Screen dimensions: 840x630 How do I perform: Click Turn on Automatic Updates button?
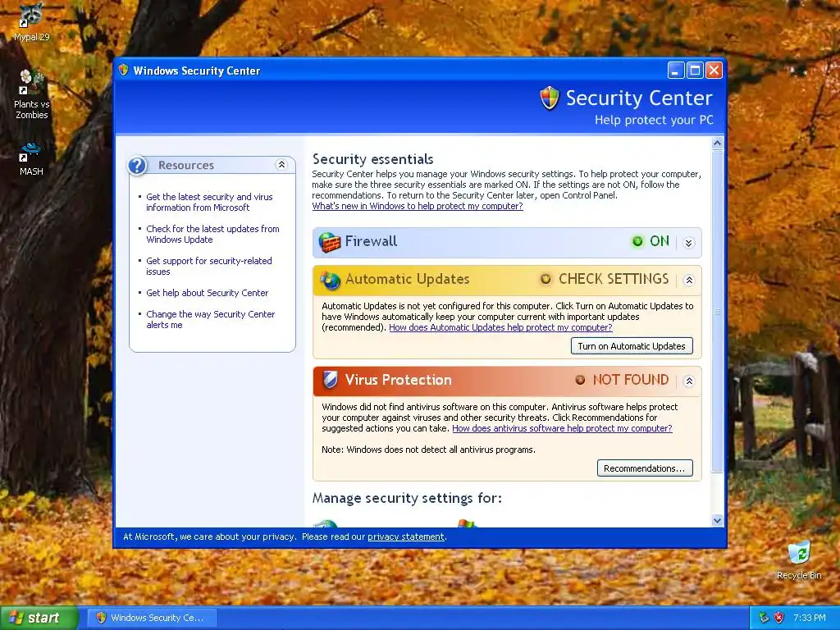click(x=632, y=346)
